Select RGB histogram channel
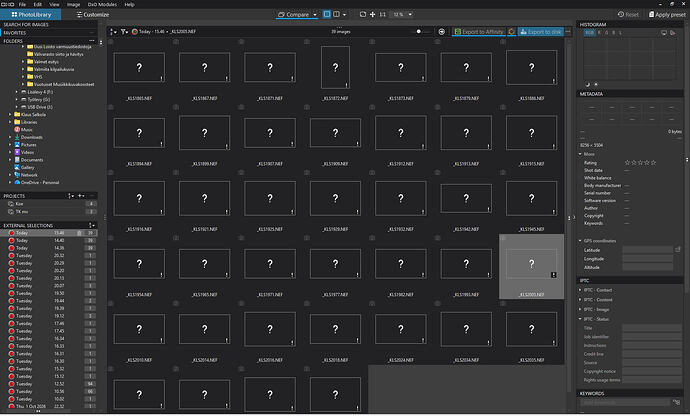 tap(589, 33)
